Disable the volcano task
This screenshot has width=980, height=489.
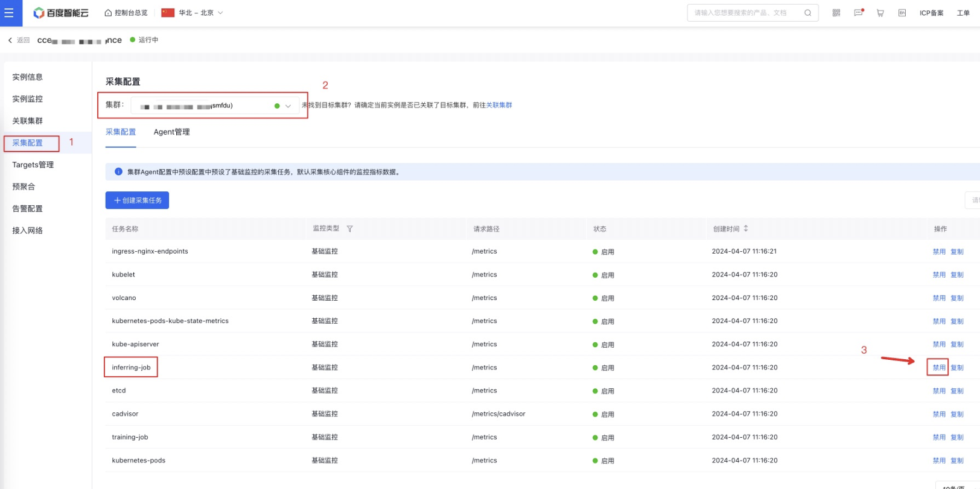pos(939,298)
